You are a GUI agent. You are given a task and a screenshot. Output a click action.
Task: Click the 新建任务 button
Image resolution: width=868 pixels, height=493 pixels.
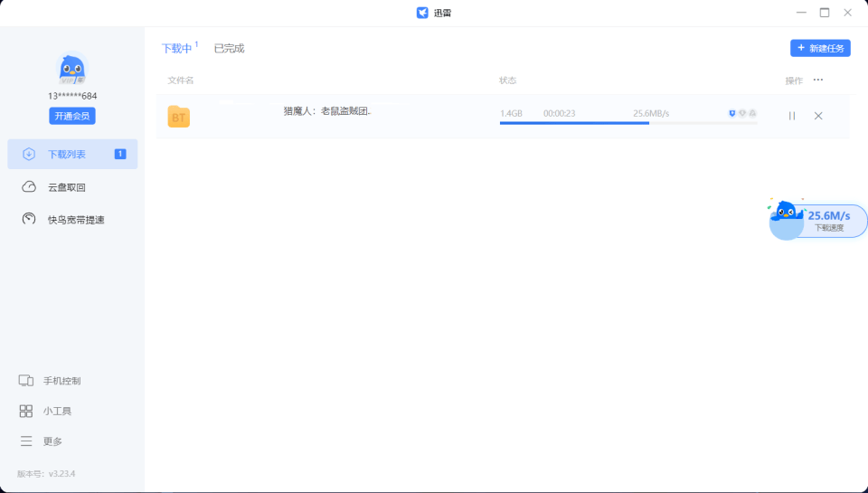coord(820,48)
